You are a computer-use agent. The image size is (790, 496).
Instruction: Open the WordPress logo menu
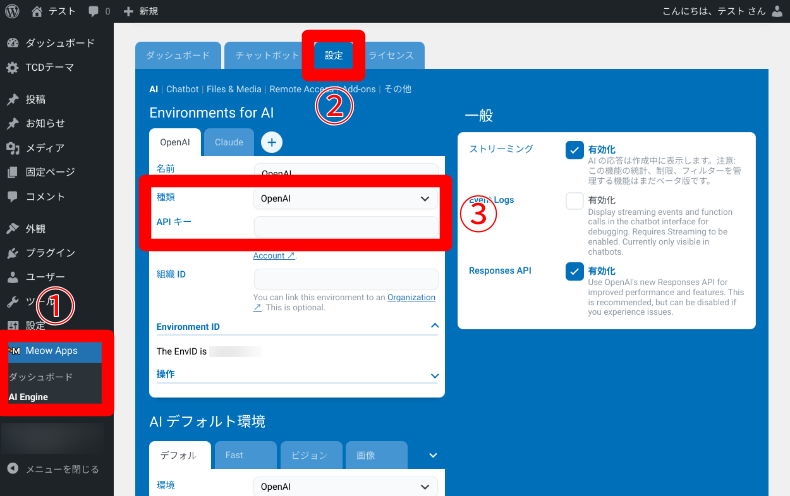click(12, 11)
